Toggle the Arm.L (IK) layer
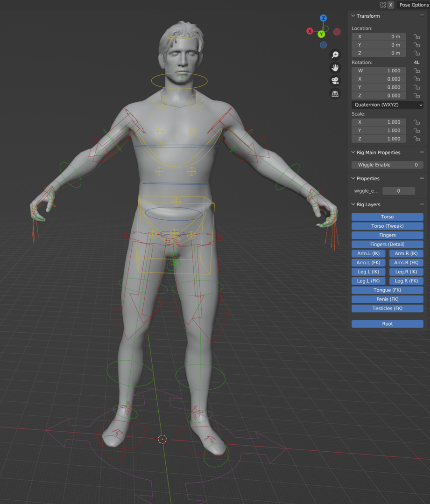430x504 pixels. click(x=368, y=253)
